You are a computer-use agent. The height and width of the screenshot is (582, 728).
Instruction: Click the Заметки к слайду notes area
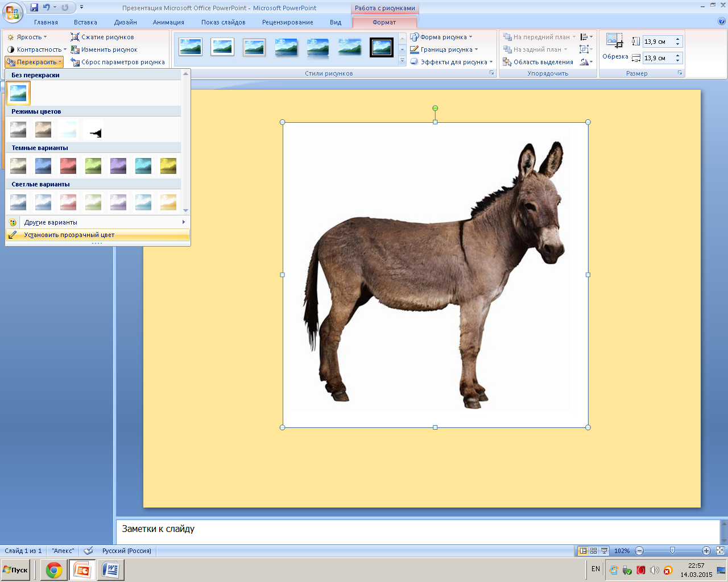coord(418,532)
